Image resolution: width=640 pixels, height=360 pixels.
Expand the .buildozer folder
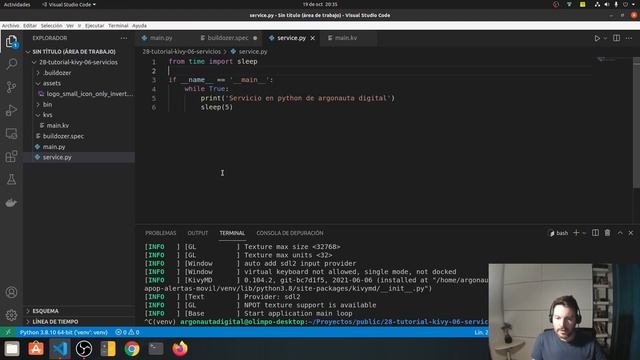coord(57,73)
